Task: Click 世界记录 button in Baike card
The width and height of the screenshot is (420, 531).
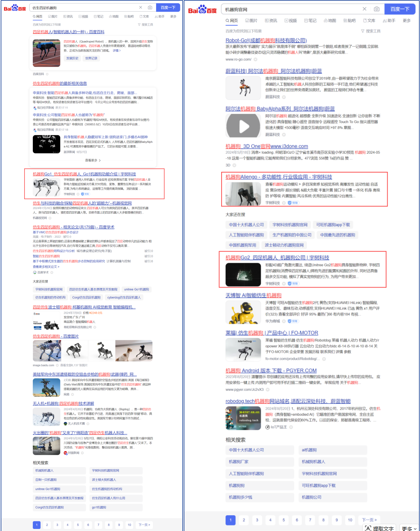Action: (x=91, y=58)
